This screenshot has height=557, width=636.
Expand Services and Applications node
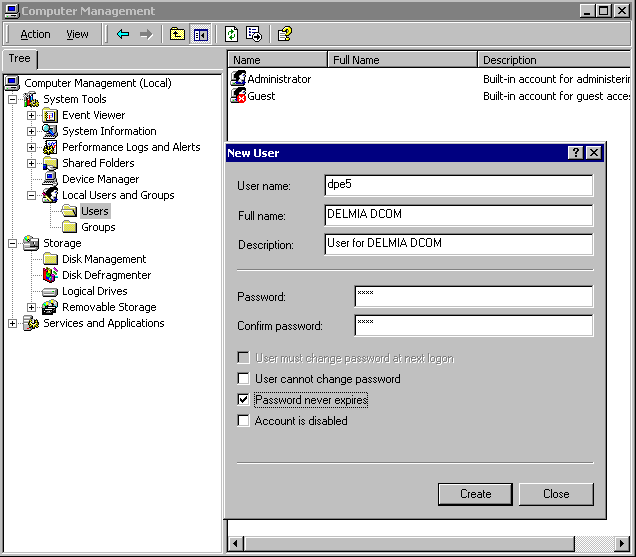click(x=12, y=323)
